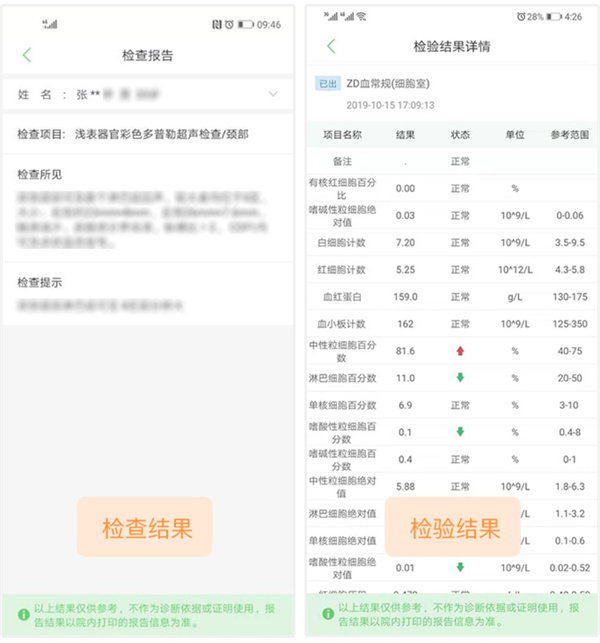
Task: Tap the test title ZD血常规(细胞室)
Action: (388, 84)
